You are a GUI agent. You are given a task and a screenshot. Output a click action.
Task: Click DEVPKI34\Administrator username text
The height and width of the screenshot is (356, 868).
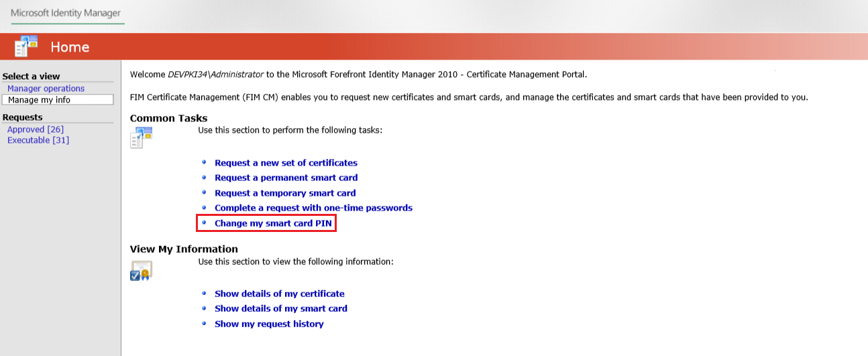click(x=215, y=74)
